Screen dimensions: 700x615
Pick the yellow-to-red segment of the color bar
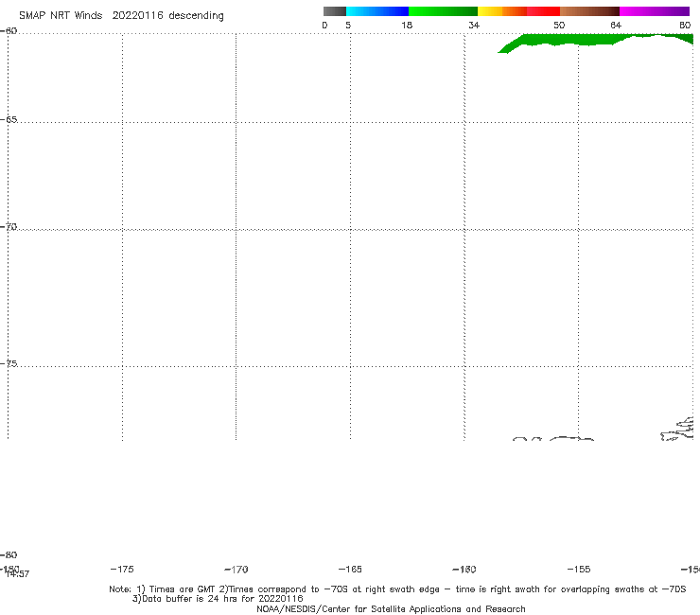[x=518, y=11]
